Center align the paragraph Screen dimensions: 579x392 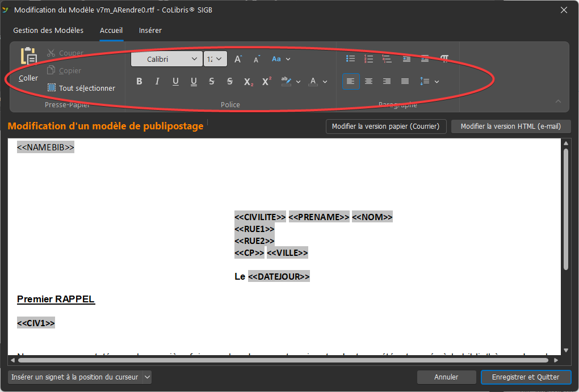click(369, 82)
